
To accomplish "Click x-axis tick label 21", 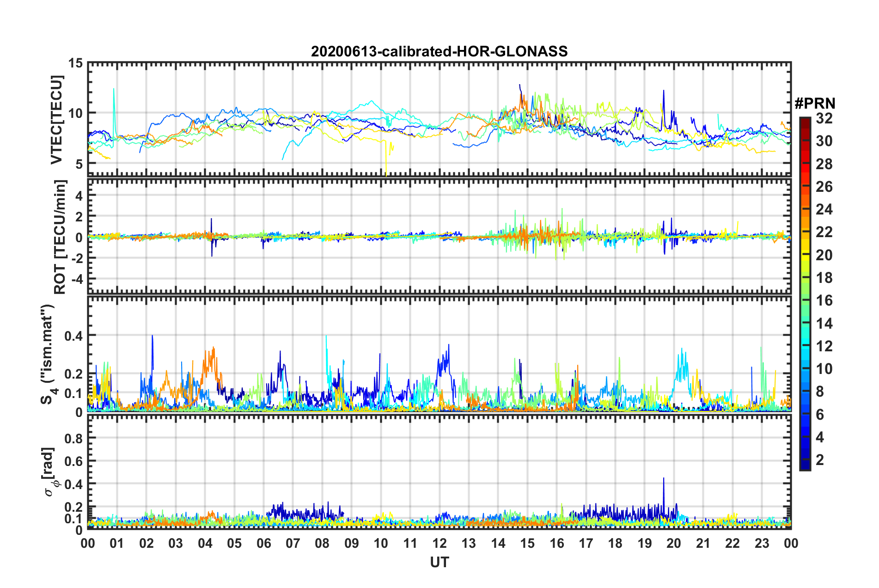I will [x=703, y=543].
